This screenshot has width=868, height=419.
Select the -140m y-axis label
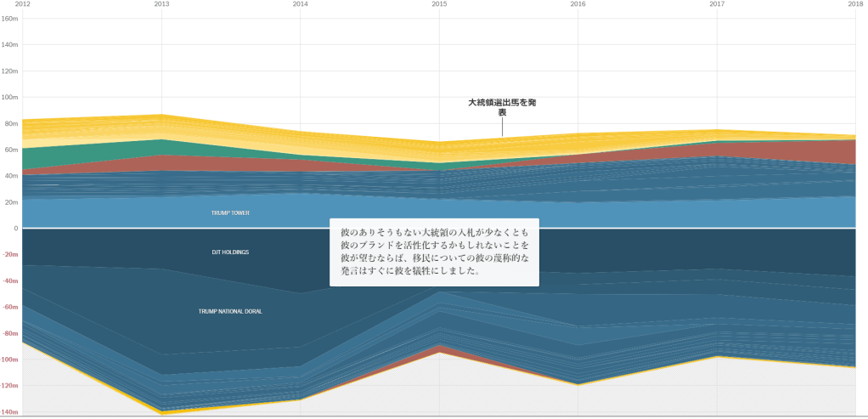(x=10, y=412)
